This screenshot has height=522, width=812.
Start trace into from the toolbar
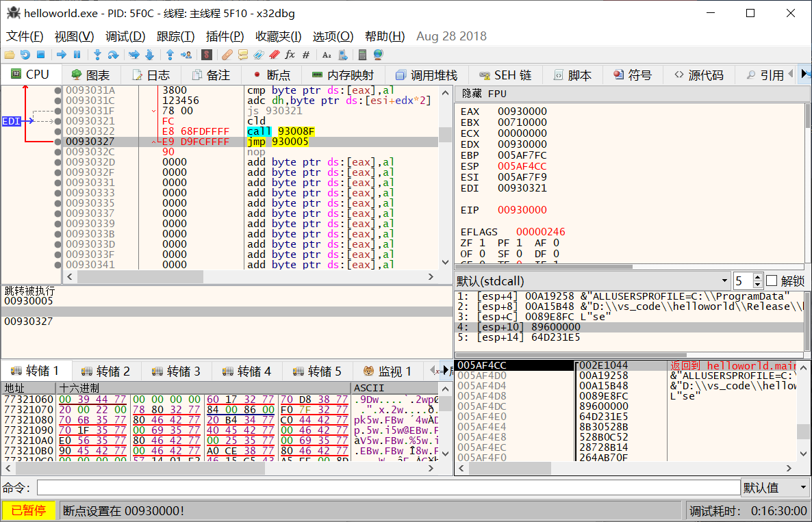tap(134, 55)
